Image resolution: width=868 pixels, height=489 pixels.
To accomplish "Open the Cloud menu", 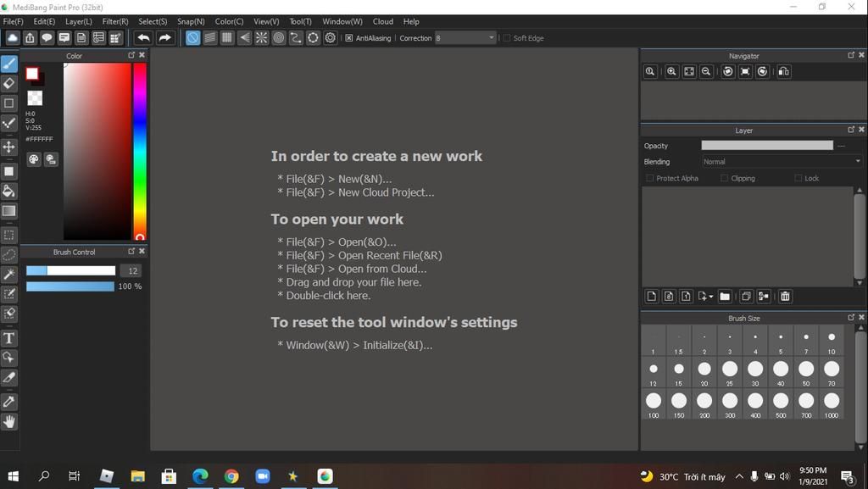I will tap(383, 21).
